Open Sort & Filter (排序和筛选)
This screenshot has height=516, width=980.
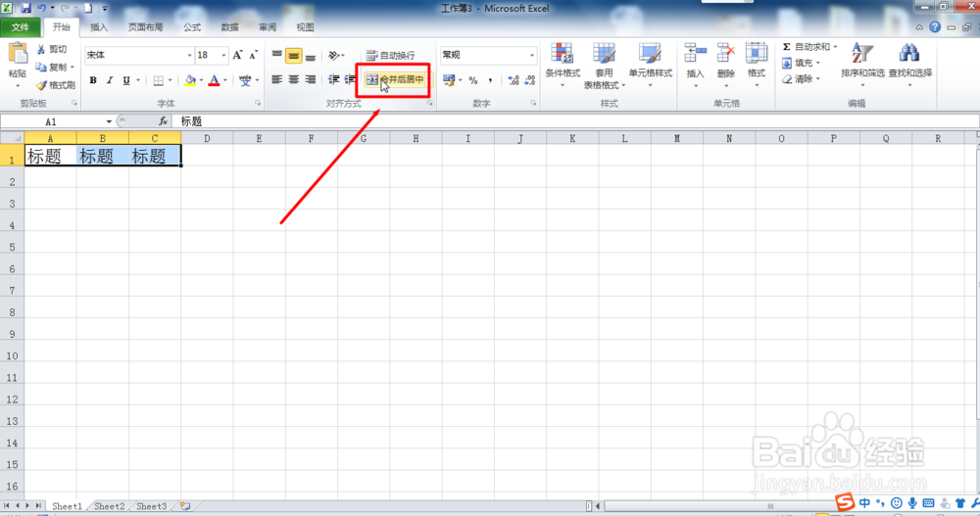862,65
